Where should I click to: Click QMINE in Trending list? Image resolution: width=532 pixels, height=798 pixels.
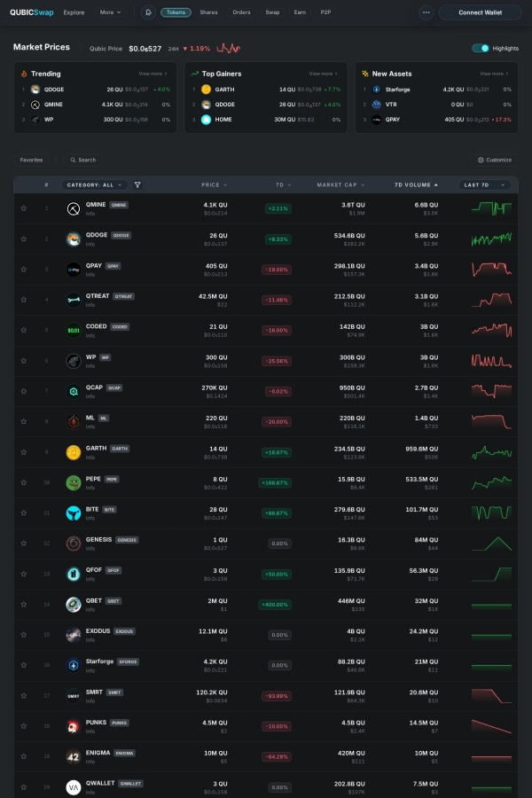point(53,105)
